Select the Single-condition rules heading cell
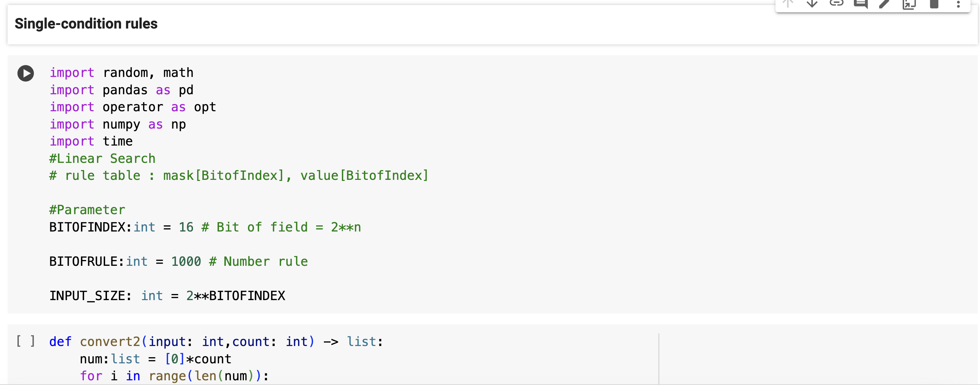This screenshot has width=980, height=385. tap(86, 24)
